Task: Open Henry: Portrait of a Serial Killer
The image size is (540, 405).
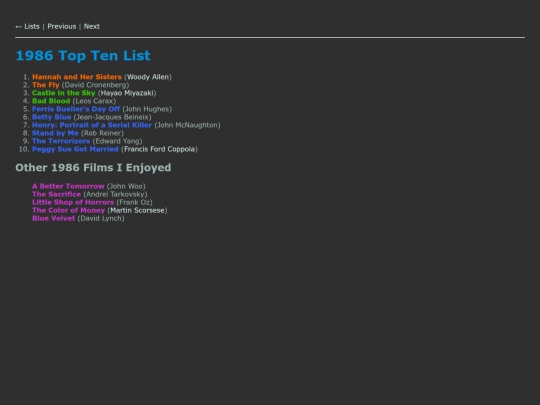Action: (x=92, y=125)
